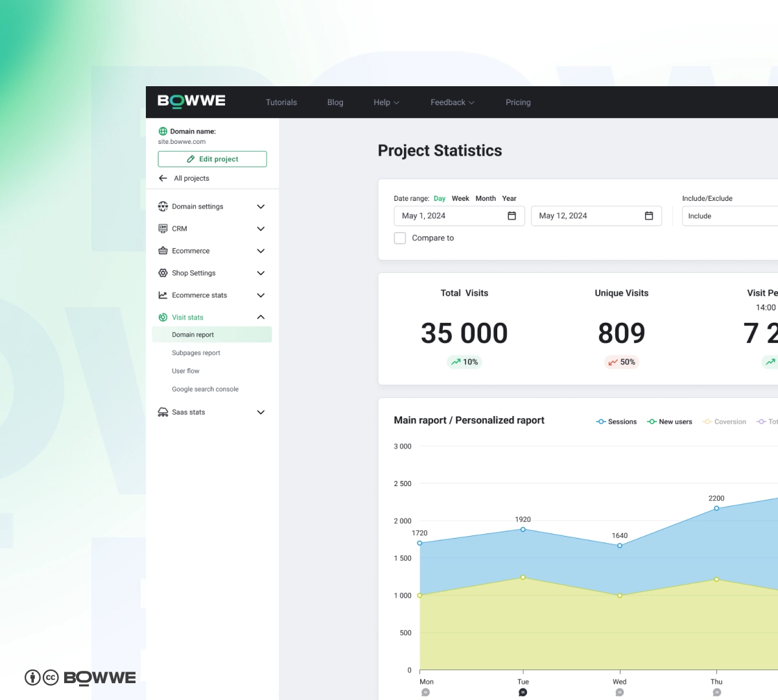Open the Help dropdown menu
Viewport: 778px width, 700px height.
pos(386,102)
